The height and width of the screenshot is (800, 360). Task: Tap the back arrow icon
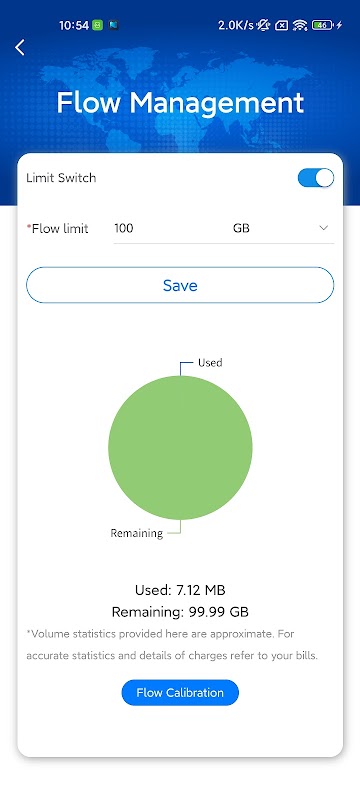pos(20,47)
